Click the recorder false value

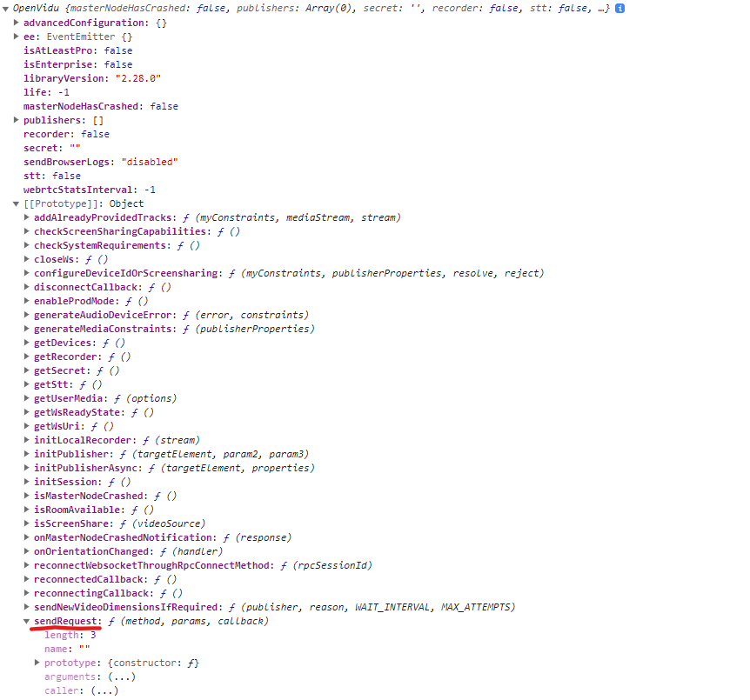pyautogui.click(x=95, y=134)
